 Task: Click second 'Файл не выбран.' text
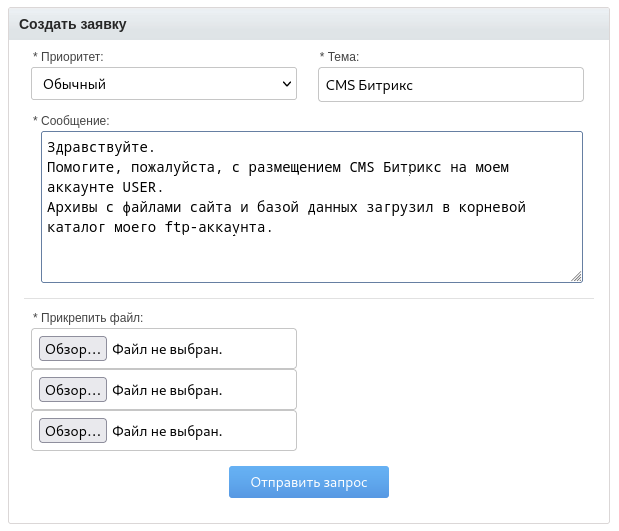[167, 390]
